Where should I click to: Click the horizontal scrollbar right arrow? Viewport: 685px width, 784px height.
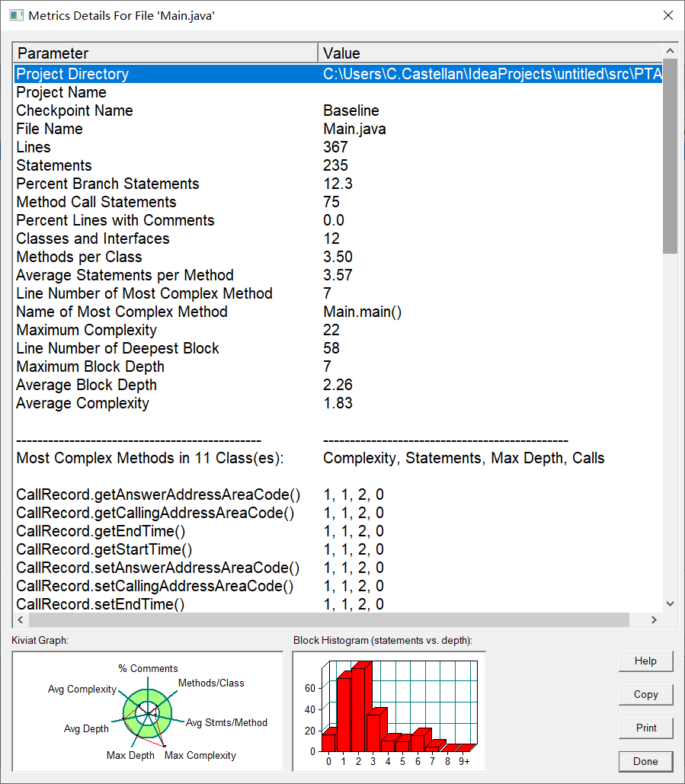pyautogui.click(x=654, y=620)
